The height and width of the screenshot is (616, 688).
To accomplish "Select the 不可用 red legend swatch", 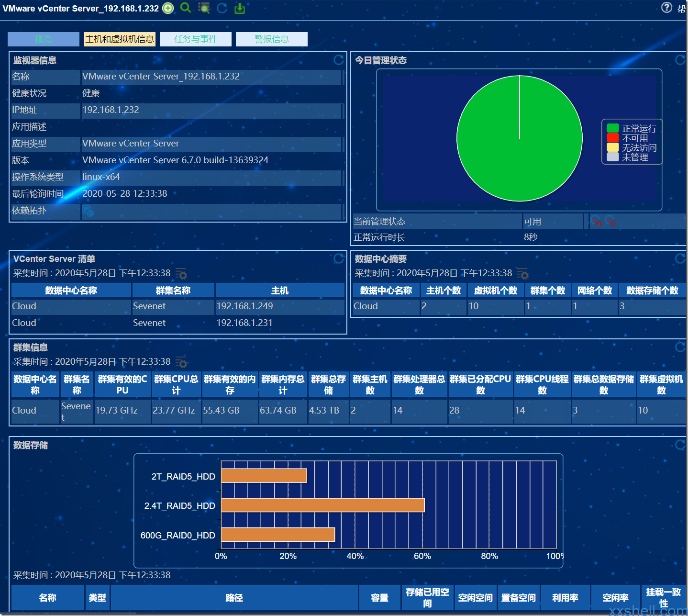I will tap(613, 138).
